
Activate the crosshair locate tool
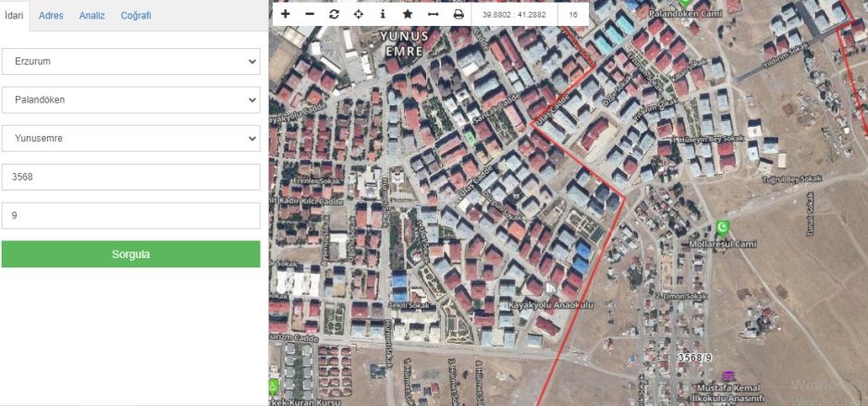(359, 15)
